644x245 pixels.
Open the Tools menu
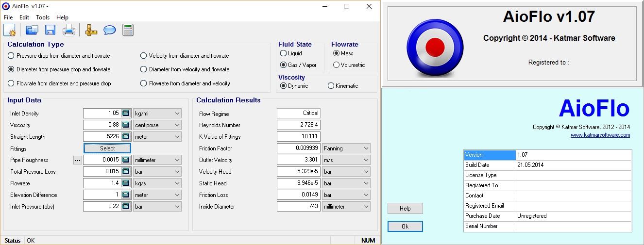tap(43, 17)
